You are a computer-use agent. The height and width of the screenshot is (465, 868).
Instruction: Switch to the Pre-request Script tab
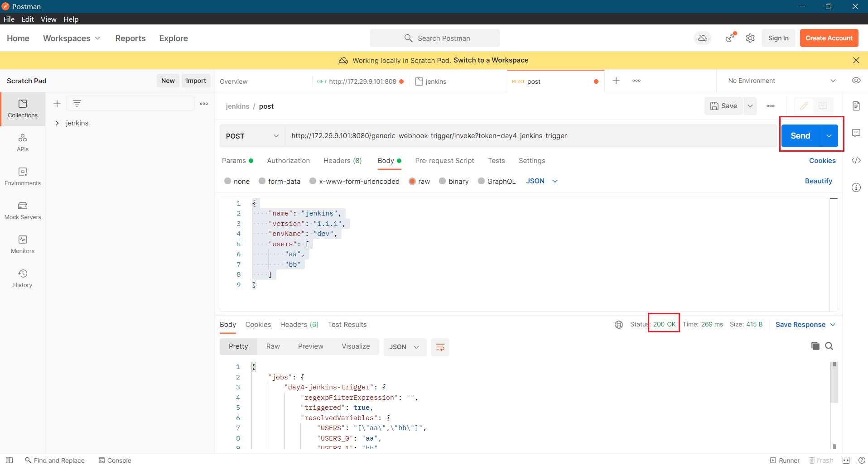click(444, 161)
